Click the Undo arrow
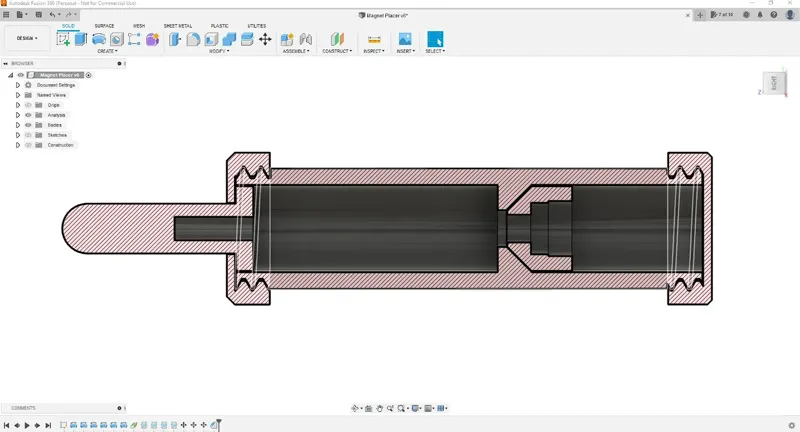This screenshot has height=432, width=800. pos(52,15)
